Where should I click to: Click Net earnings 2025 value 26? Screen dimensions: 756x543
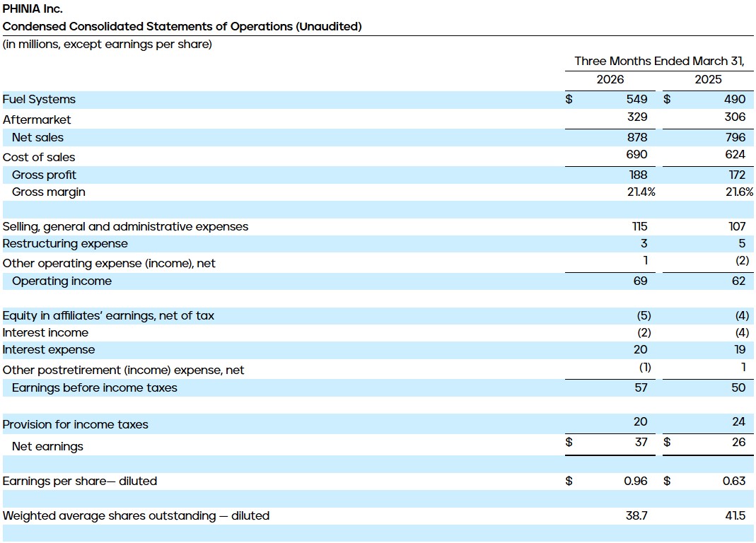[738, 442]
